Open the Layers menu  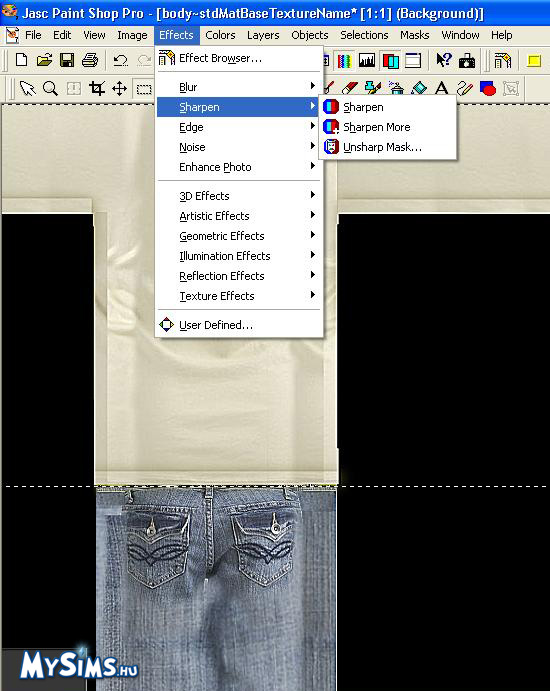(x=263, y=35)
